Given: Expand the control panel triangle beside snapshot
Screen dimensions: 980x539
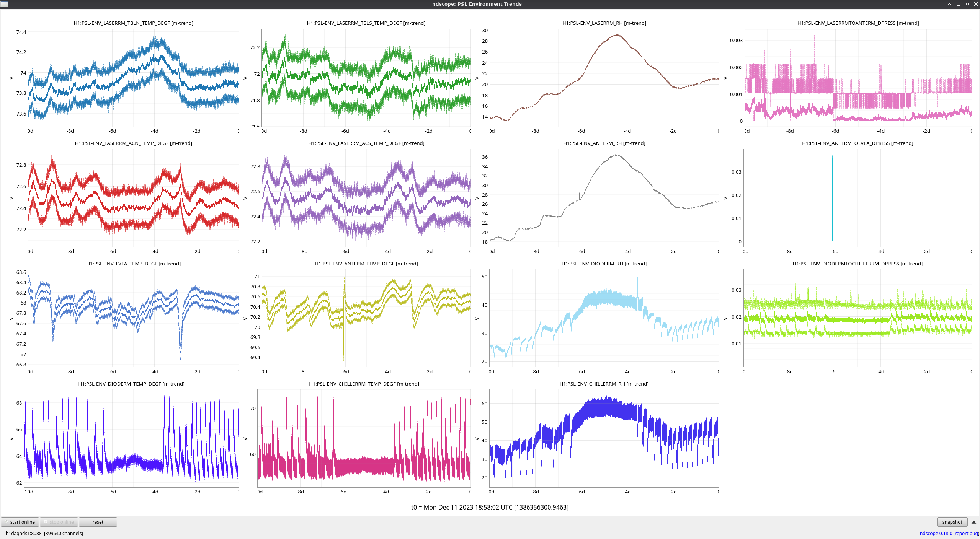Looking at the screenshot, I should click(974, 522).
